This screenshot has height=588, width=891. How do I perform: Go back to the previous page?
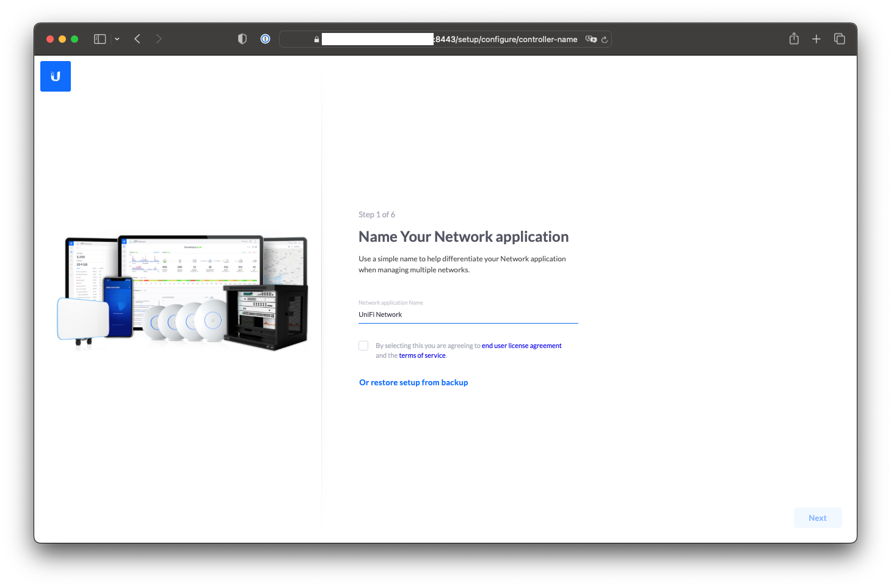point(137,39)
